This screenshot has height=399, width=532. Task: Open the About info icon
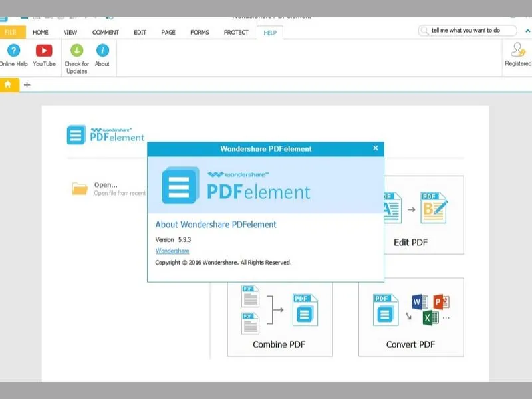[x=102, y=51]
